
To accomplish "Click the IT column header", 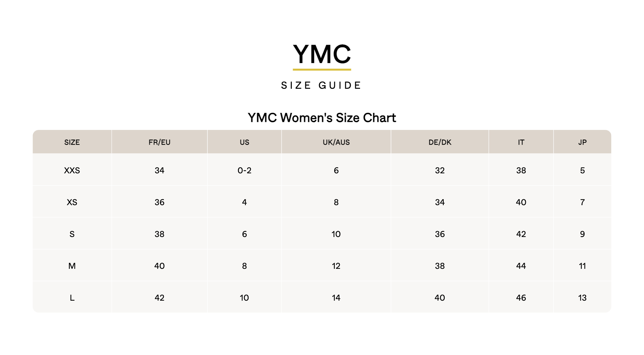I will pyautogui.click(x=521, y=142).
